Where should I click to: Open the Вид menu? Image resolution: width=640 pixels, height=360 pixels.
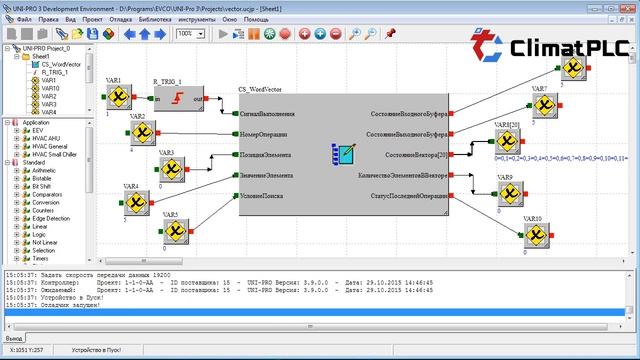click(70, 19)
